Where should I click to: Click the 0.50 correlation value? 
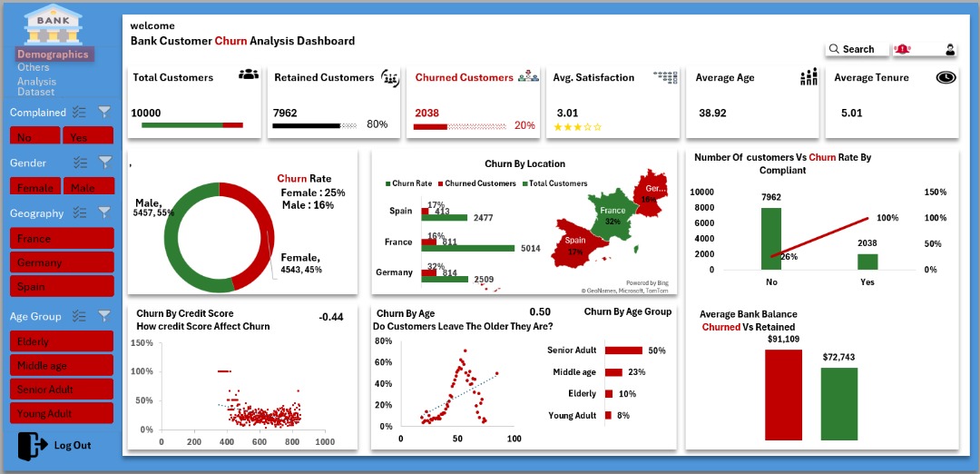540,312
